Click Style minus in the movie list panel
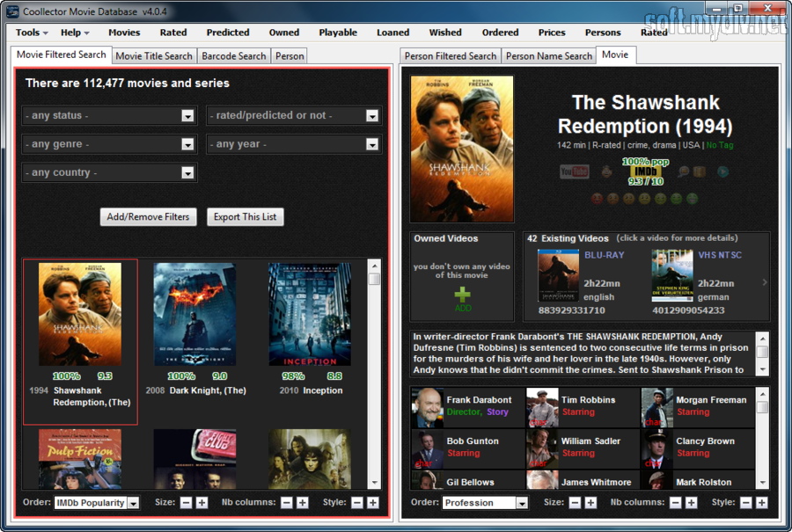This screenshot has width=792, height=532. (357, 503)
